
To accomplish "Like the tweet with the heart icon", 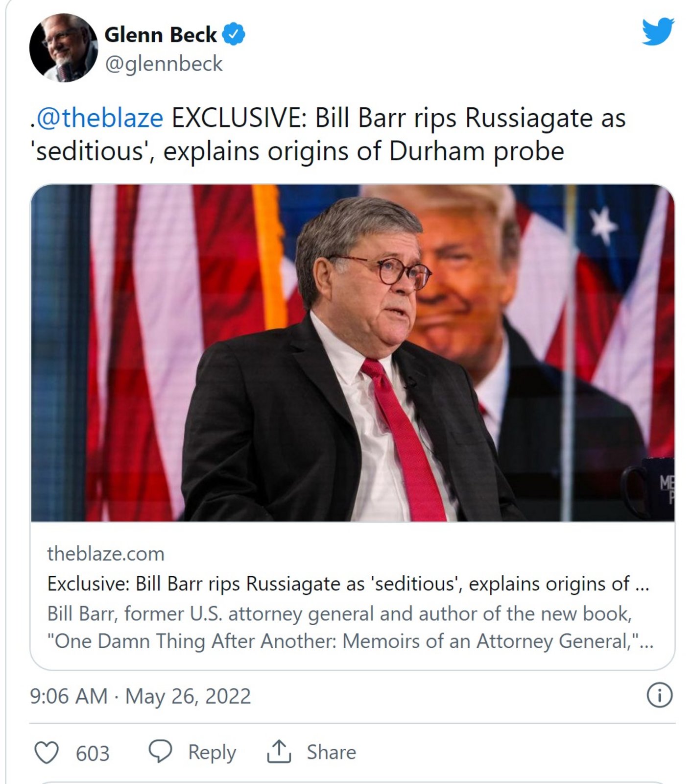I will click(x=47, y=752).
